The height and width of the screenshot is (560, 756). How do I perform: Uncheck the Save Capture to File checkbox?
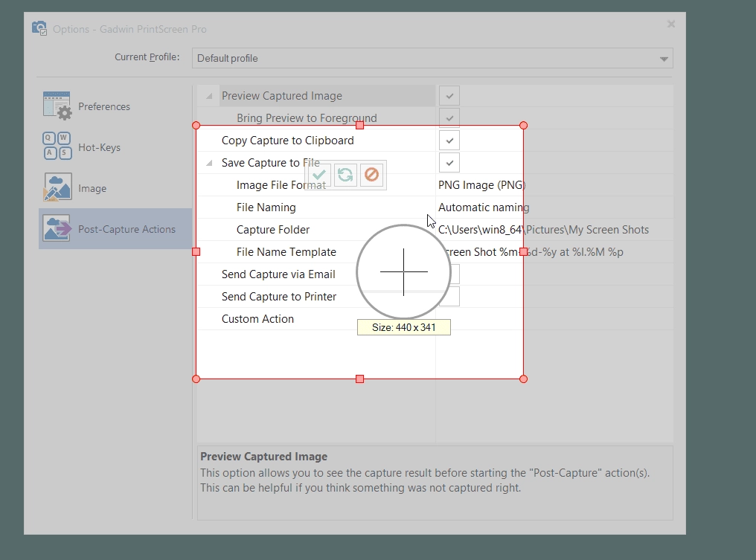[x=449, y=163]
